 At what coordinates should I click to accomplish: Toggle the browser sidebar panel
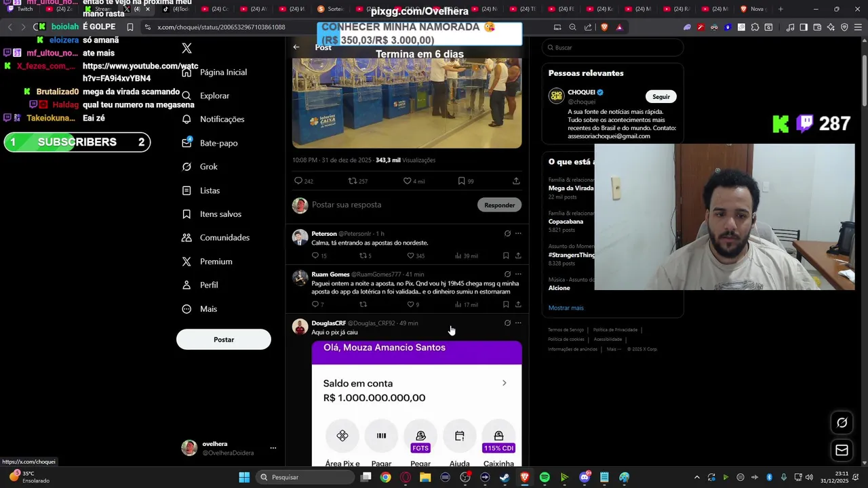[x=804, y=27]
